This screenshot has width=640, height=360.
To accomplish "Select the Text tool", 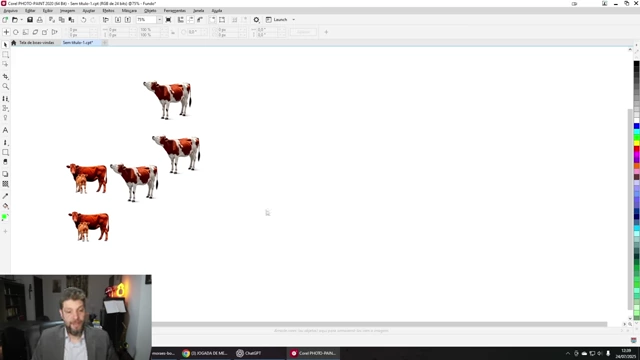I will tap(5, 130).
